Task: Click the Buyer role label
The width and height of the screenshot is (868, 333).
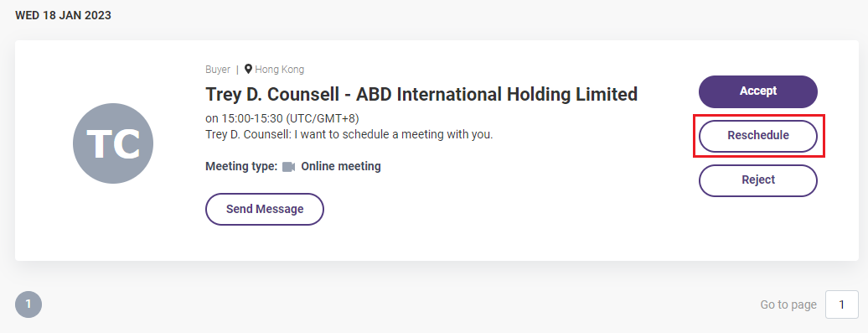Action: pos(218,70)
